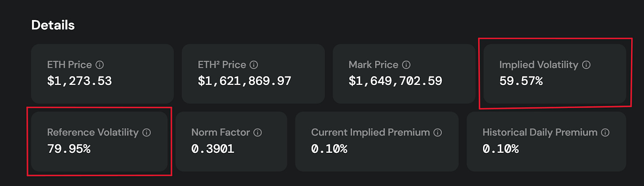
Task: Select the ETH Price card
Action: 102,74
